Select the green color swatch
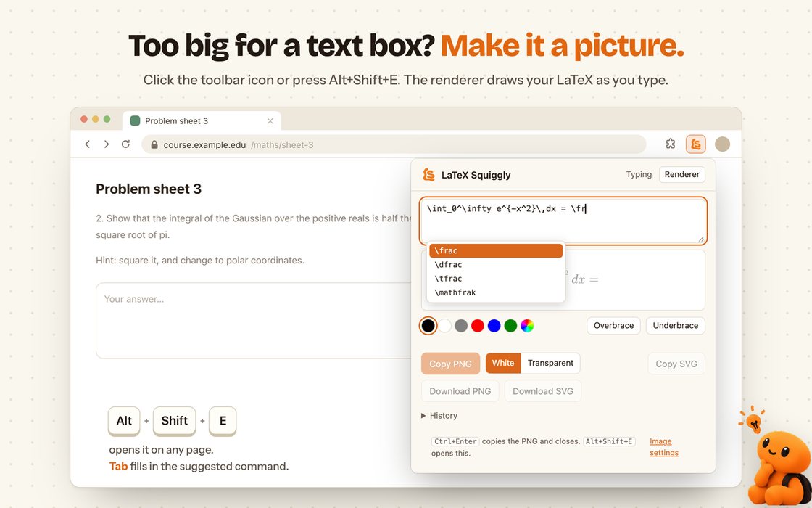The height and width of the screenshot is (508, 812). click(510, 326)
